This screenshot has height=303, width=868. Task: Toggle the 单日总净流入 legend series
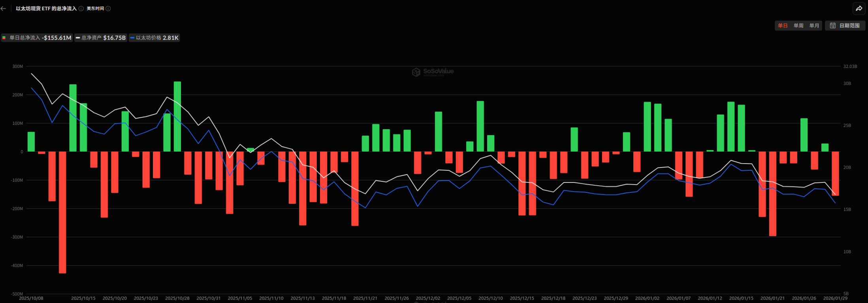[37, 38]
